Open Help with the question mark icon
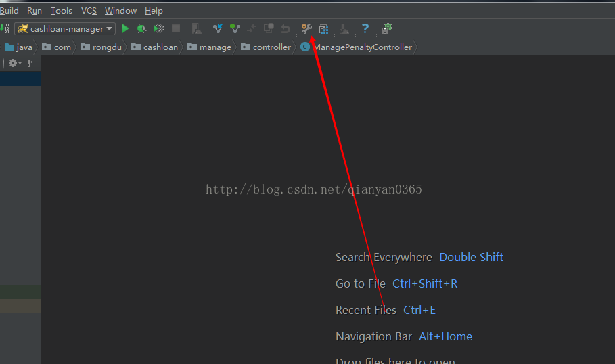This screenshot has height=364, width=615. pos(365,28)
